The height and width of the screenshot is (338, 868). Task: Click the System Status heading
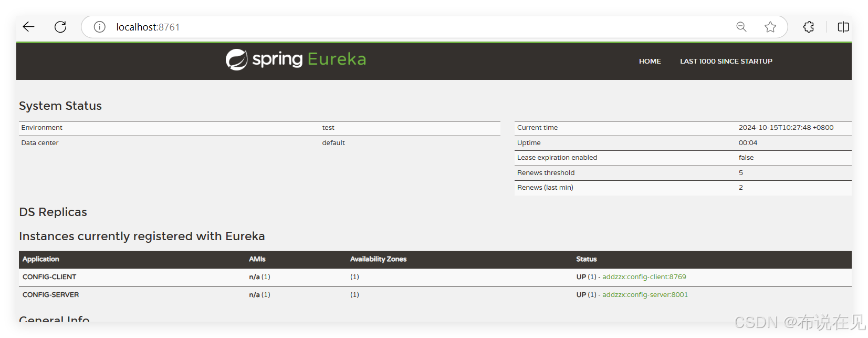(60, 106)
